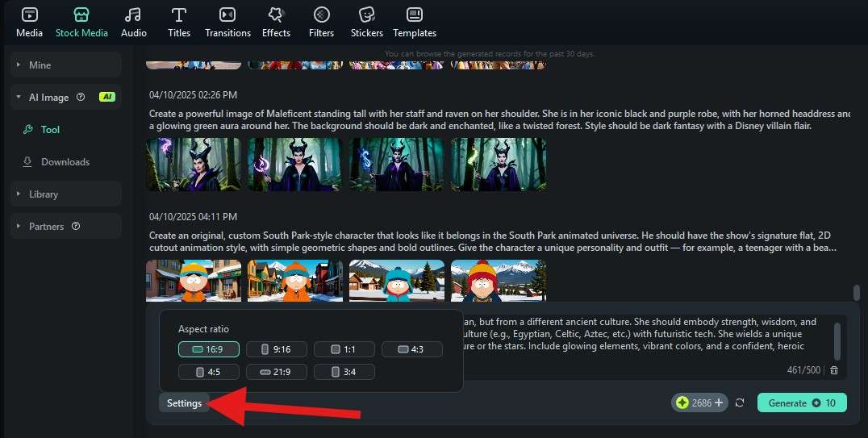Viewport: 868px width, 438px height.
Task: Click the green credits coin icon
Action: click(x=682, y=403)
